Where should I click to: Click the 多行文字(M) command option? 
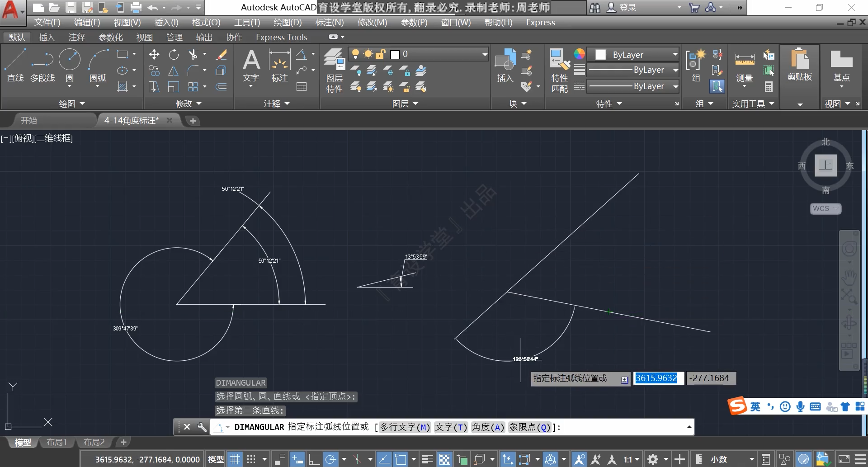(x=405, y=427)
